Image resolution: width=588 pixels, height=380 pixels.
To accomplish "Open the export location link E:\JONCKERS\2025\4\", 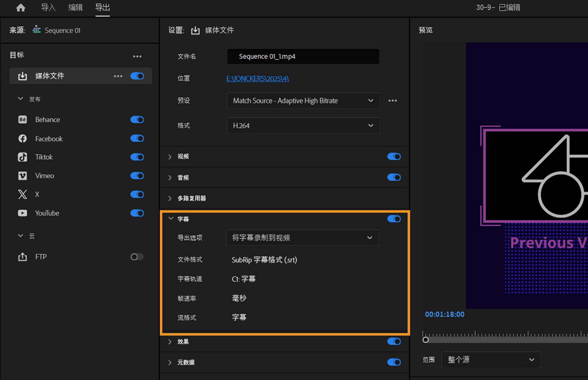I will [257, 78].
